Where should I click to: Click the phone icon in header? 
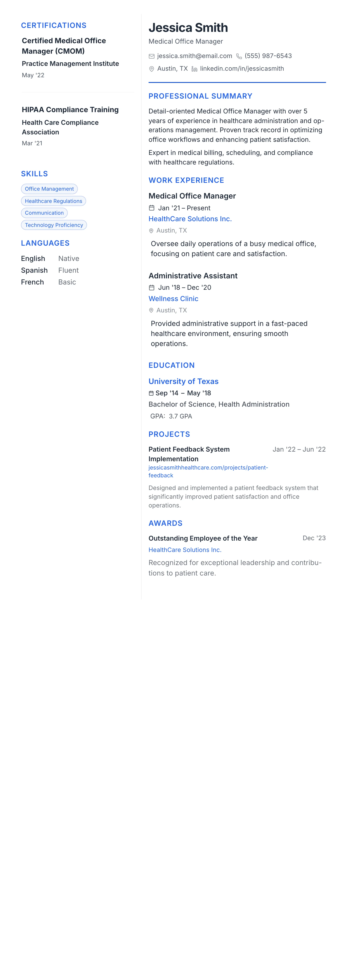point(239,56)
